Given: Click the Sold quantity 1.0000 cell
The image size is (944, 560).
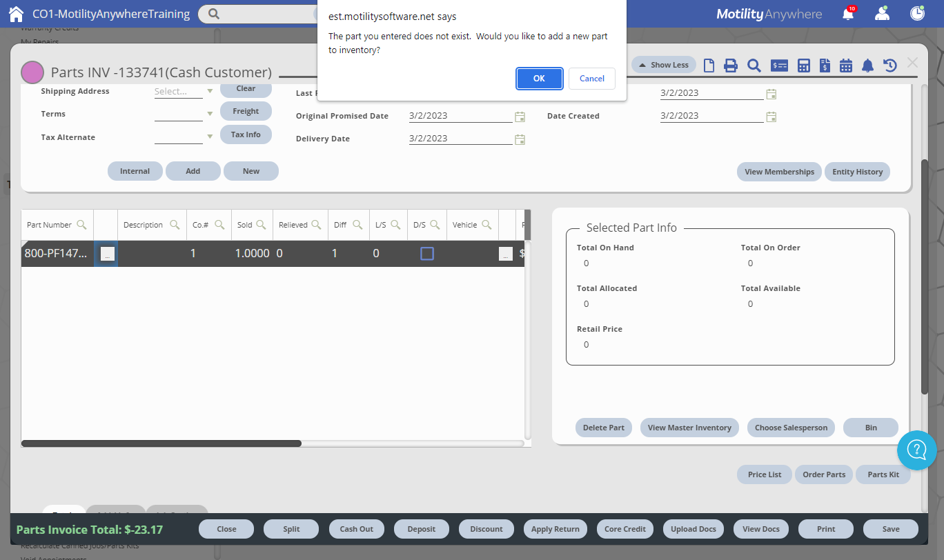Looking at the screenshot, I should pos(252,254).
